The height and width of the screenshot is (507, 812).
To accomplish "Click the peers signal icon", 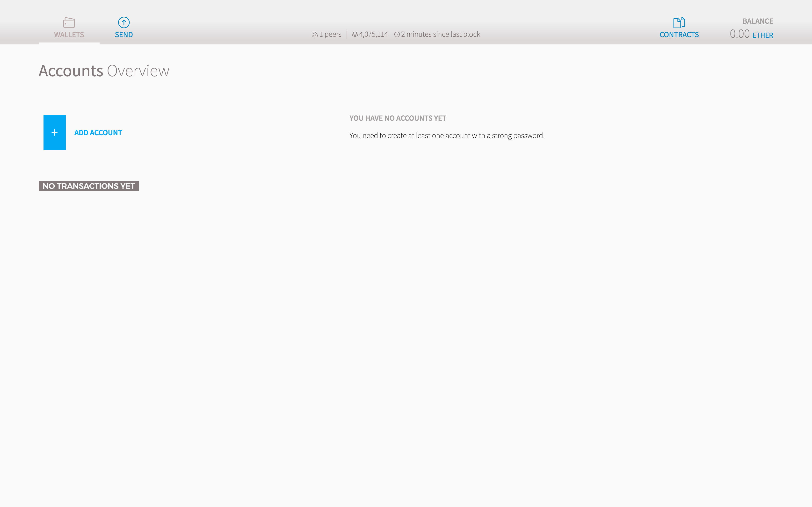I will (x=315, y=35).
